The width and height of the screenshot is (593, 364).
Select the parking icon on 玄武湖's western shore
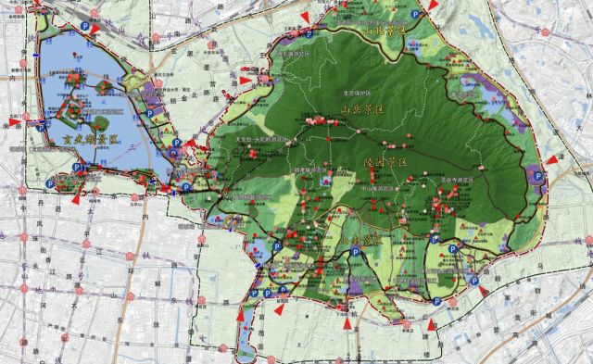pos(41,127)
